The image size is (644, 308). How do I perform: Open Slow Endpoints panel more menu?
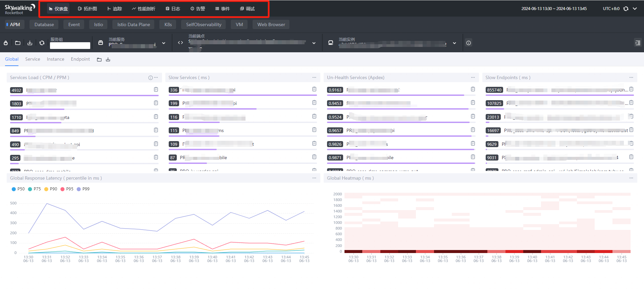point(631,77)
